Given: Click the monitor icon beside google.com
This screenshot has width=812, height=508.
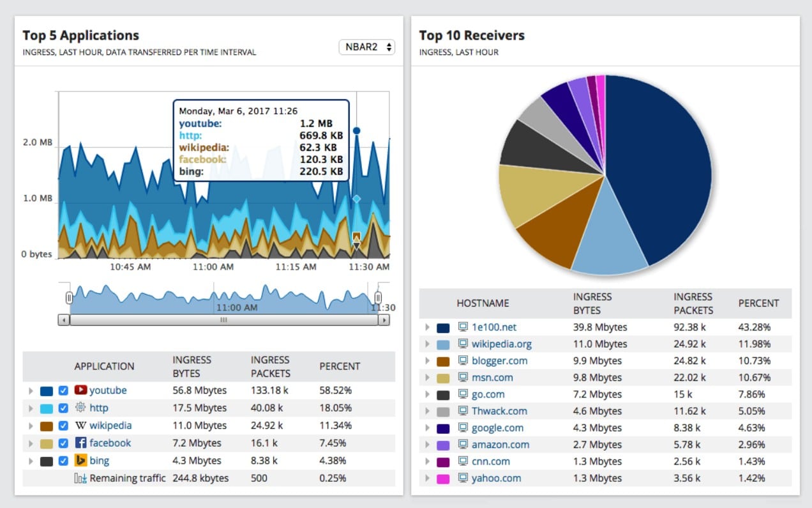Looking at the screenshot, I should pos(463,428).
